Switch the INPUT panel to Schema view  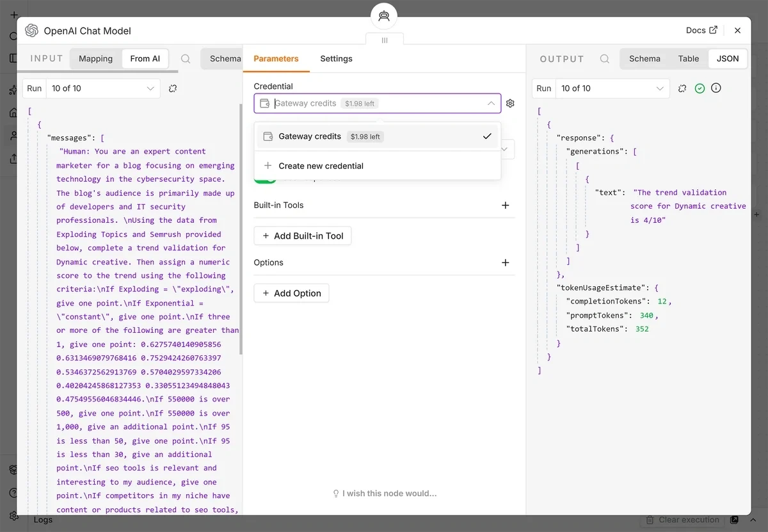pos(225,58)
